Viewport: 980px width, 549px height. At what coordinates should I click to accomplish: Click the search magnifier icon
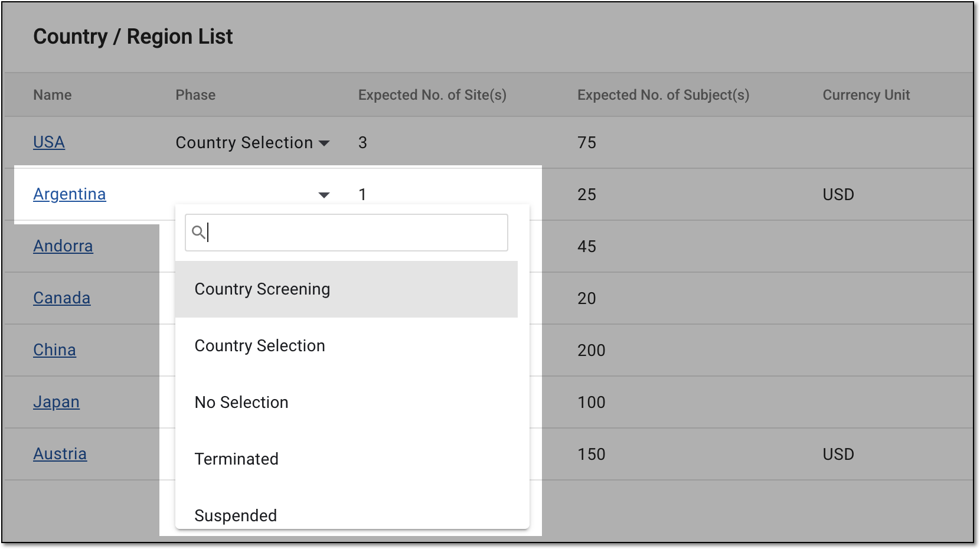[199, 233]
